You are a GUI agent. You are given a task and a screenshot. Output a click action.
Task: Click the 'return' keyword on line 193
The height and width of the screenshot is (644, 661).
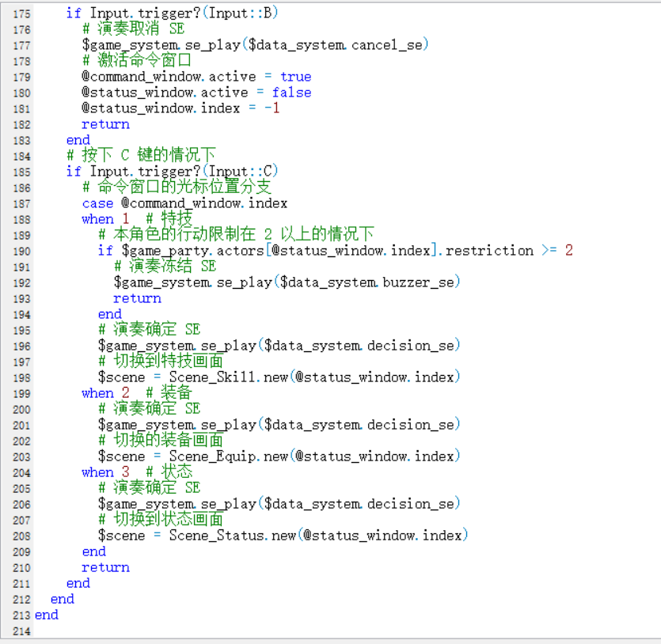pyautogui.click(x=137, y=298)
